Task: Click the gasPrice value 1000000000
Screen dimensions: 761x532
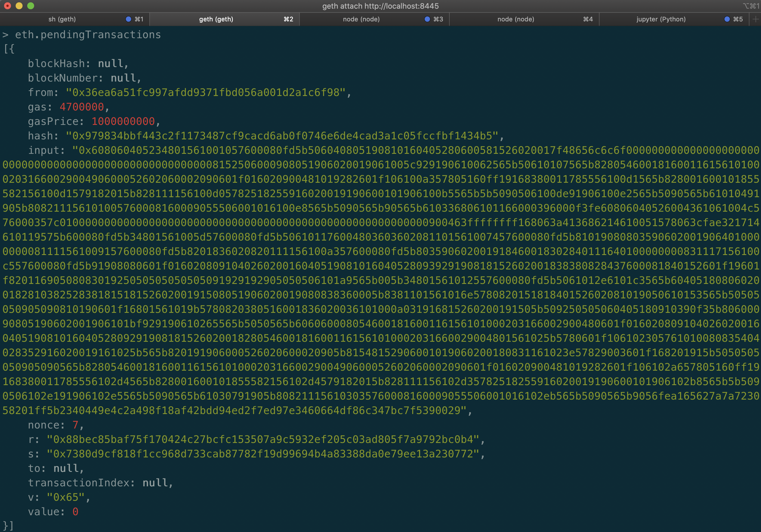Action: (x=123, y=121)
